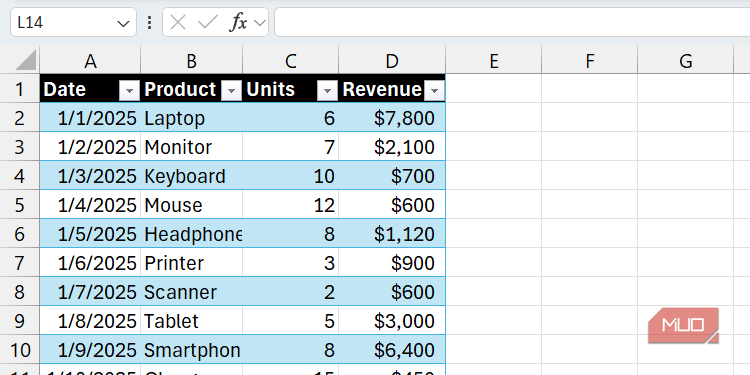Select the Monitor cell
The width and height of the screenshot is (750, 375).
tap(191, 147)
